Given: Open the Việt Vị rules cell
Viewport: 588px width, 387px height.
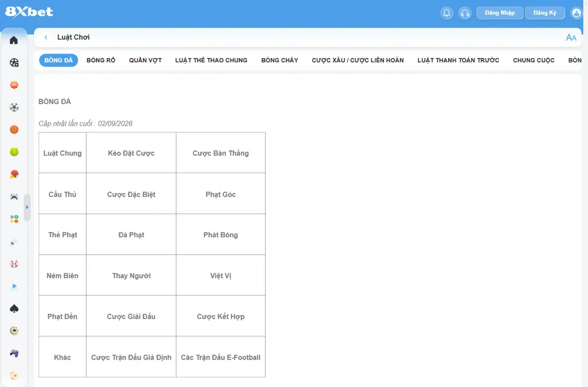Looking at the screenshot, I should click(x=221, y=276).
